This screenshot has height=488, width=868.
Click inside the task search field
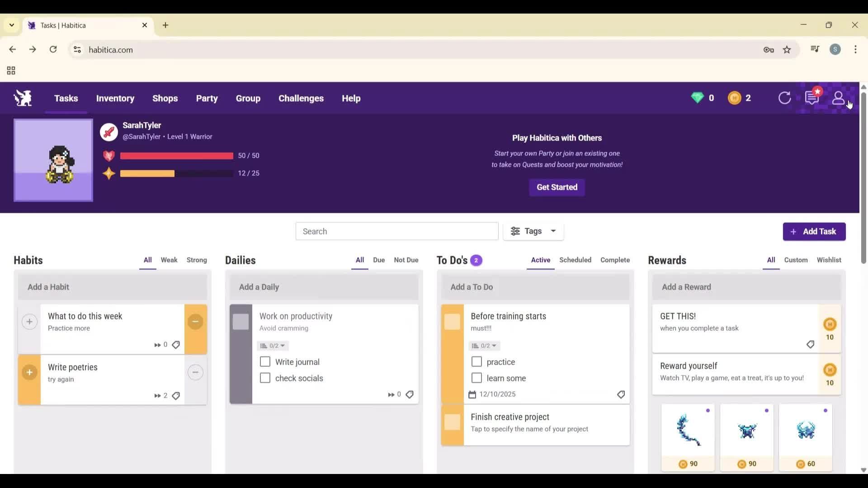396,231
